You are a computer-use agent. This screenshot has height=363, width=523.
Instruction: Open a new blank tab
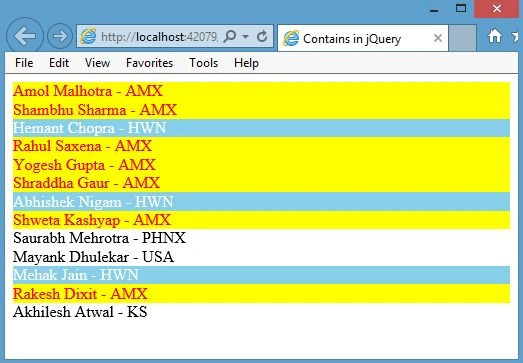point(462,38)
